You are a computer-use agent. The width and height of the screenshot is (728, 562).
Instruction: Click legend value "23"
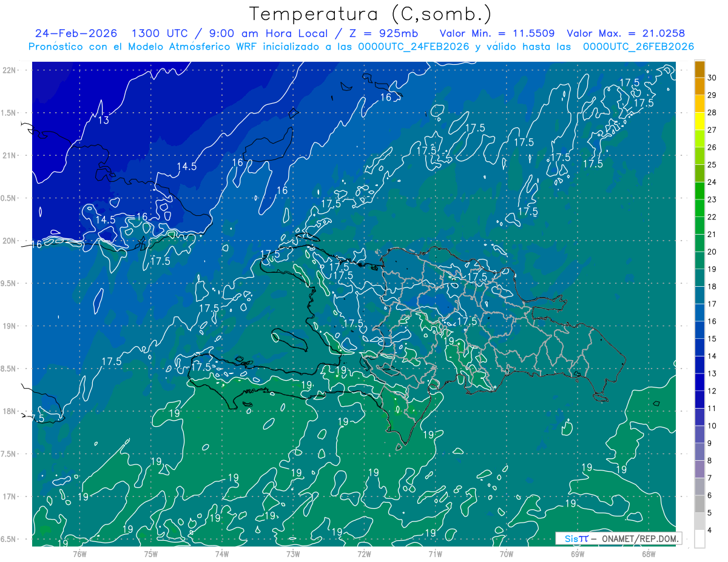pos(712,199)
